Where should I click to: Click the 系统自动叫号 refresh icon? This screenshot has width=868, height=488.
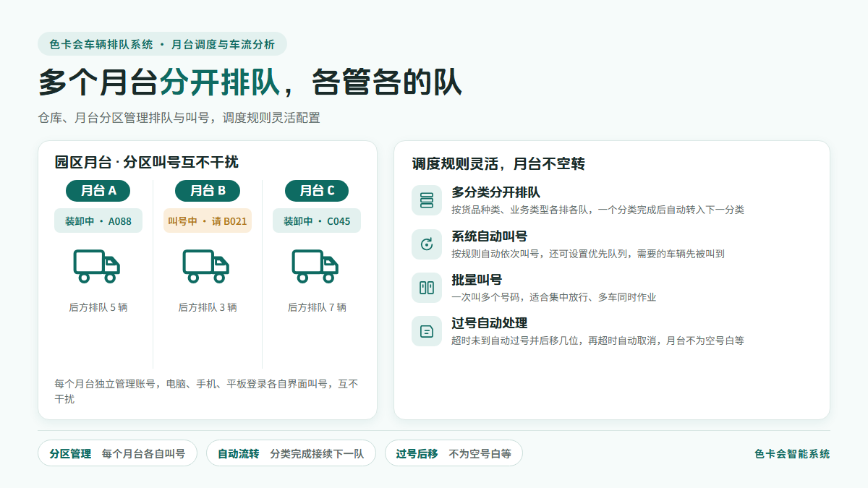click(427, 244)
